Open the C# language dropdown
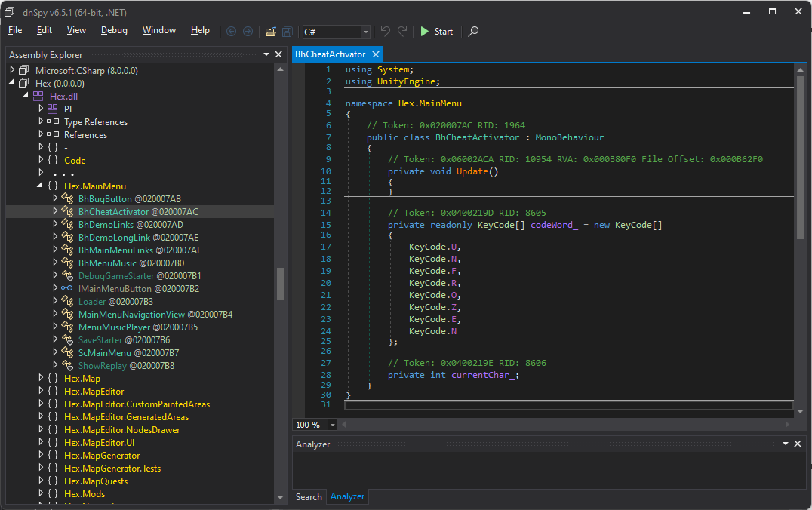The height and width of the screenshot is (510, 812). pyautogui.click(x=366, y=32)
